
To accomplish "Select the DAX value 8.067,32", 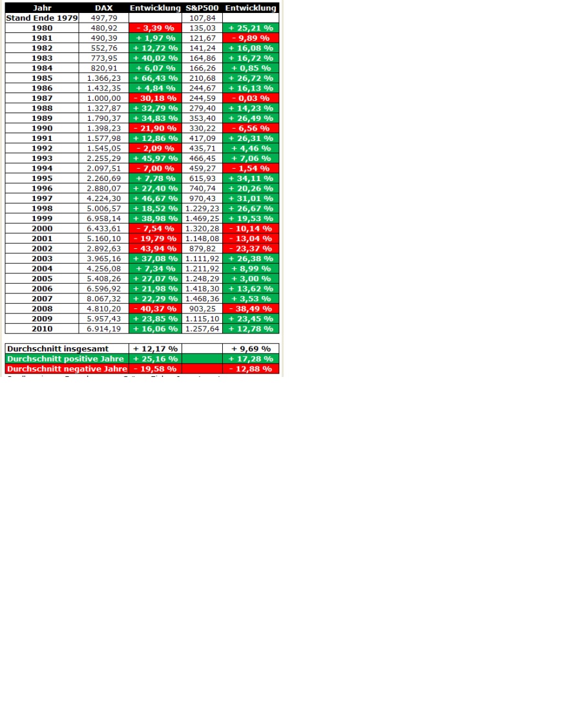I will (x=104, y=299).
